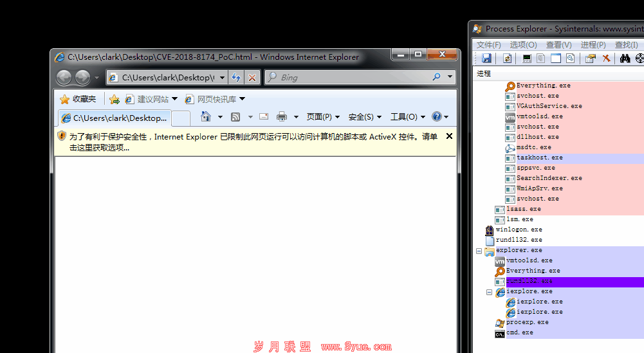
Task: Open 文件(F) menu in Process Explorer
Action: (x=489, y=45)
